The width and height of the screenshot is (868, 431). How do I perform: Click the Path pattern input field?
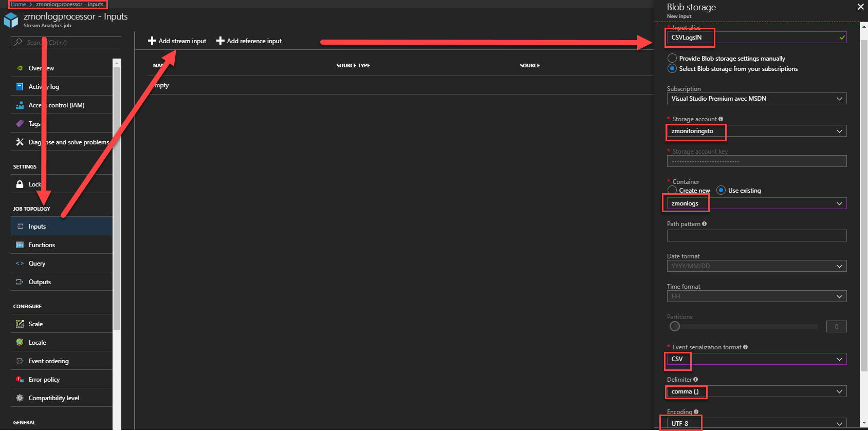[756, 236]
